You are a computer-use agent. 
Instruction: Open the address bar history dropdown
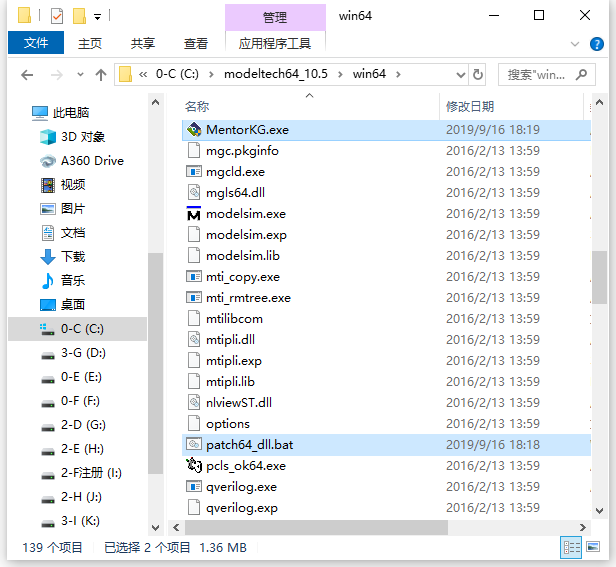point(460,74)
